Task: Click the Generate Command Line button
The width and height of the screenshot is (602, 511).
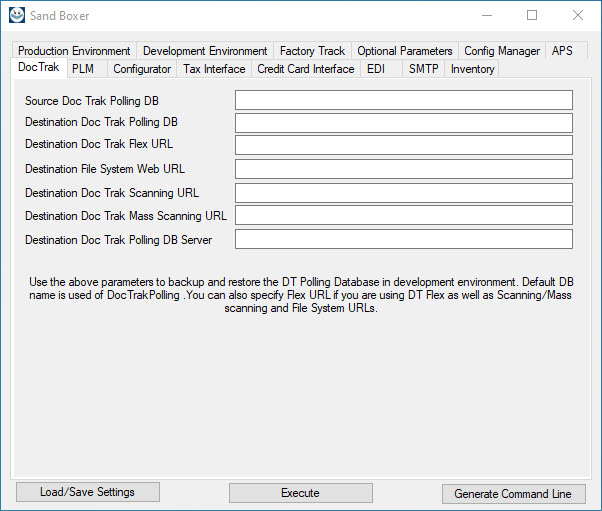Action: coord(513,494)
